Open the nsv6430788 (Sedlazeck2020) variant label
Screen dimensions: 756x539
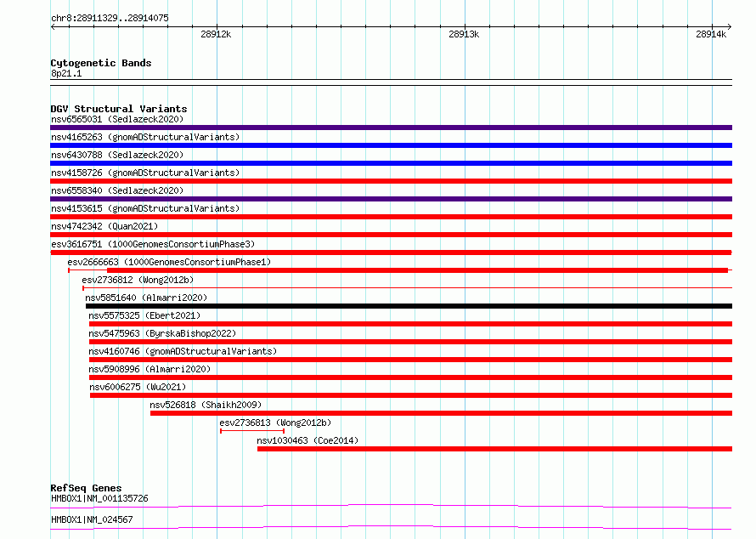point(117,155)
